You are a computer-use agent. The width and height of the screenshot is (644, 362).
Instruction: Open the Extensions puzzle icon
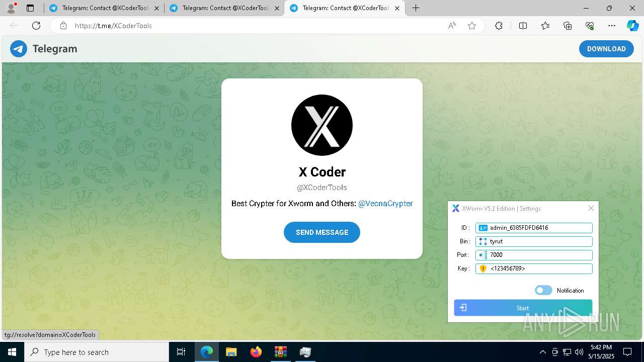[x=499, y=26]
